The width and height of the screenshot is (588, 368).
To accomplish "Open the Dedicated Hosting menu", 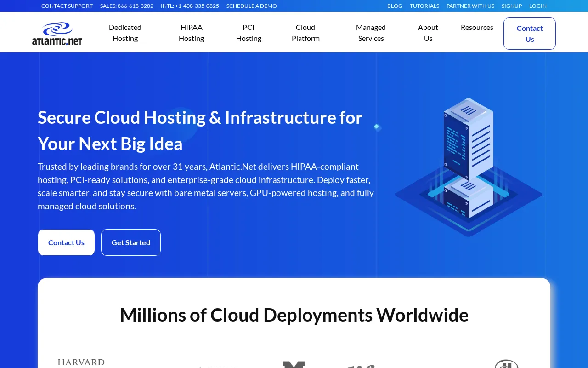I will (x=125, y=33).
